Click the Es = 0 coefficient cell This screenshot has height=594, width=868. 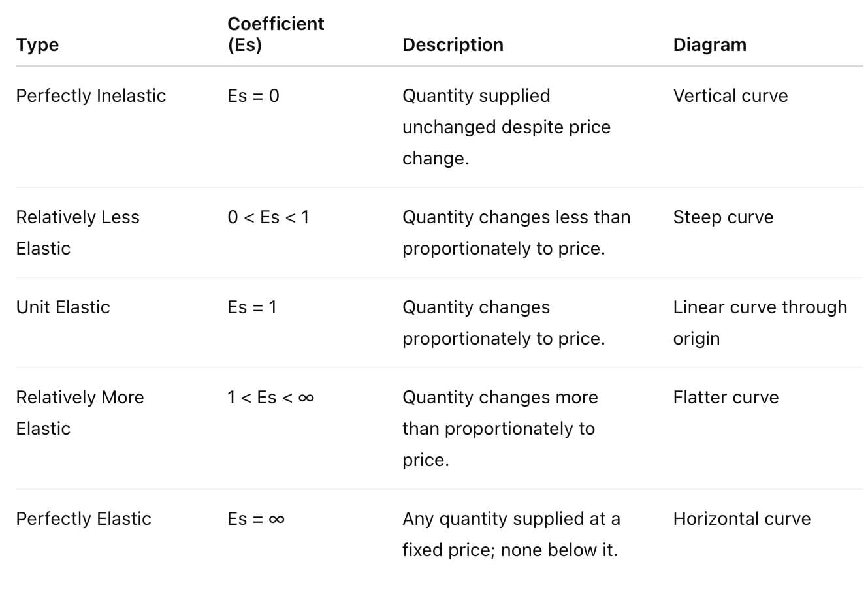[x=253, y=95]
